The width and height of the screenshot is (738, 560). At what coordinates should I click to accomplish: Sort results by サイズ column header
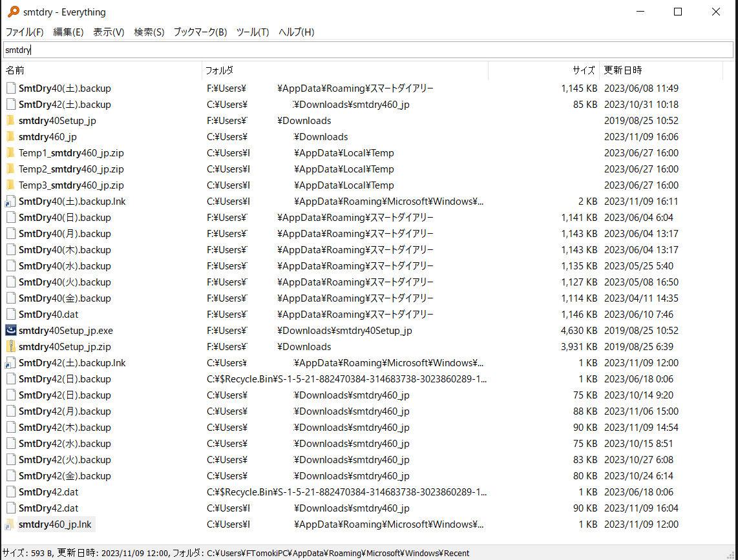544,70
